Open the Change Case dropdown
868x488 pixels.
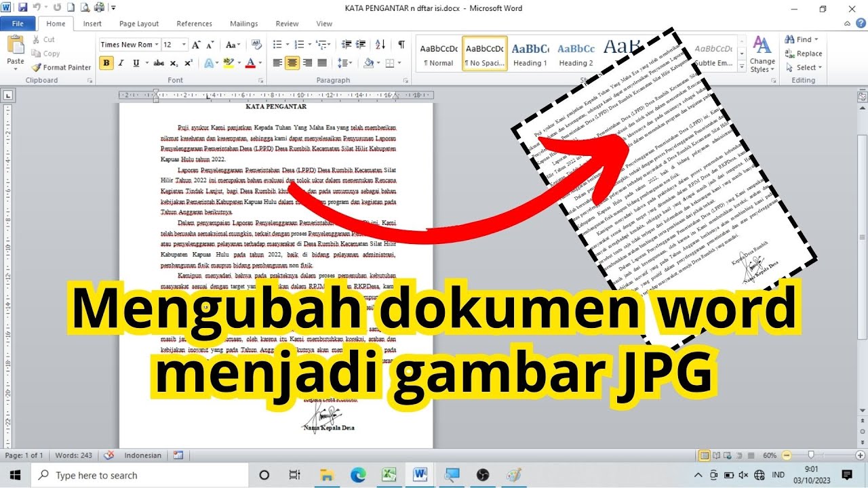point(233,45)
